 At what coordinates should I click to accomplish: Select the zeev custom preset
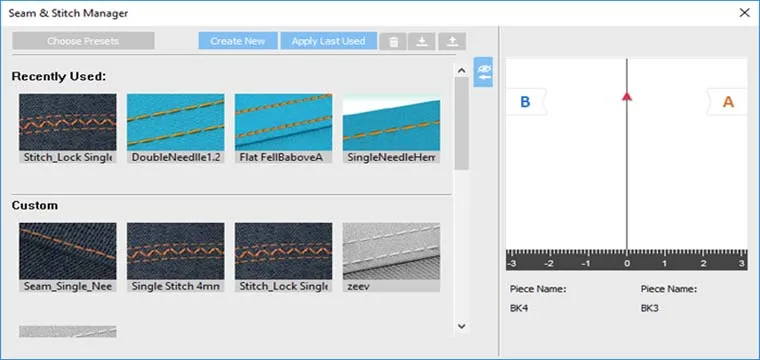391,257
